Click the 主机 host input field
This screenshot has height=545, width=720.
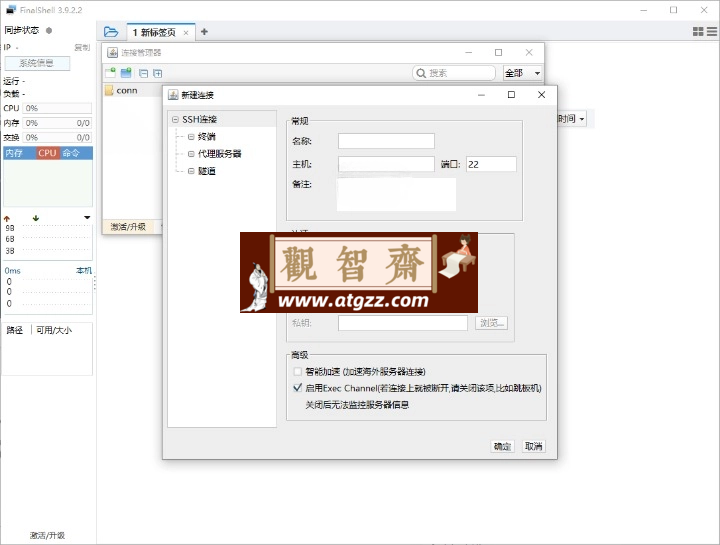(x=386, y=164)
